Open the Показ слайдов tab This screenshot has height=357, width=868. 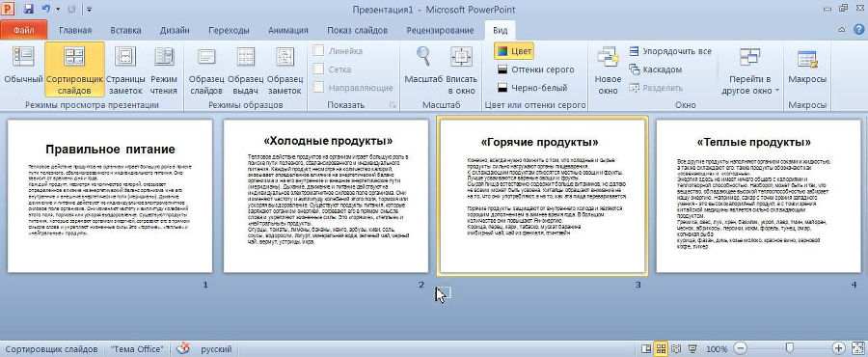click(357, 31)
